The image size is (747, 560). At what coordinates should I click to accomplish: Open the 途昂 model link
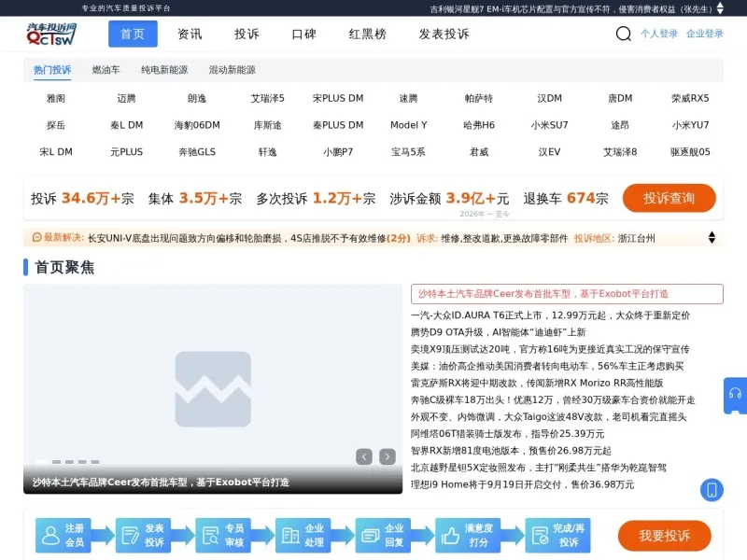point(620,125)
